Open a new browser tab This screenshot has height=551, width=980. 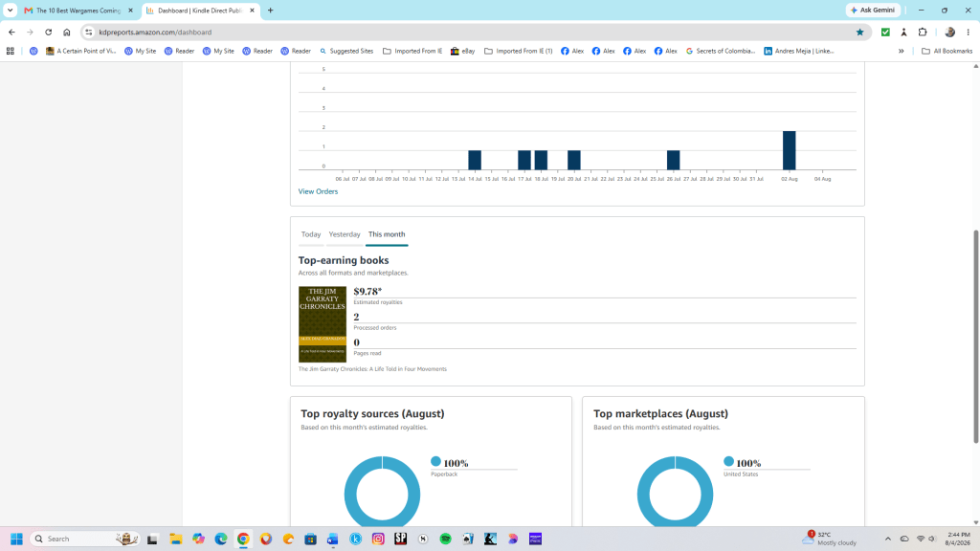pos(271,10)
